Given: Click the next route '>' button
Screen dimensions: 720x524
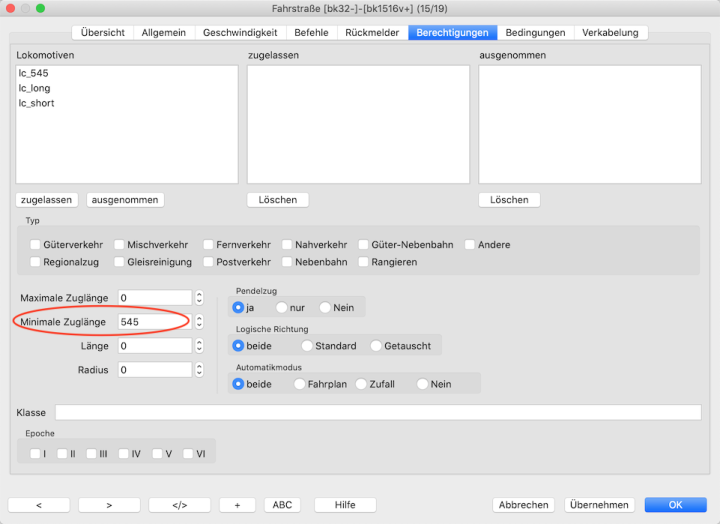Looking at the screenshot, I should (x=109, y=505).
